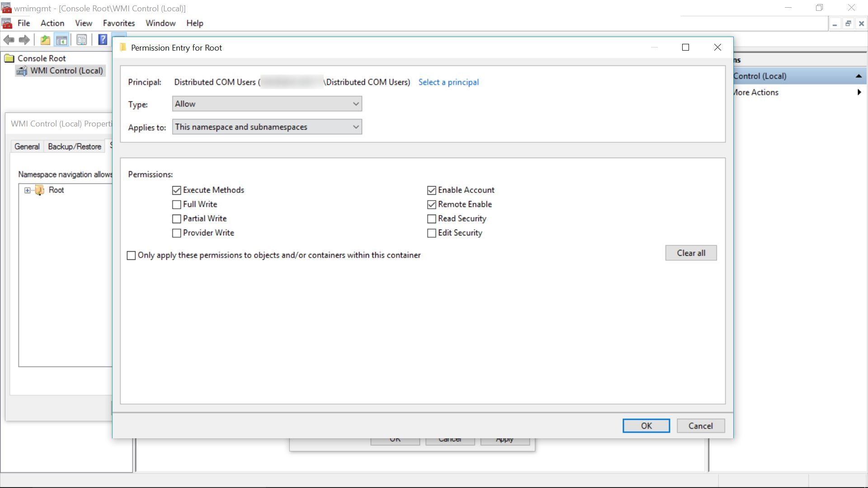Open Help via the question mark icon

point(103,40)
